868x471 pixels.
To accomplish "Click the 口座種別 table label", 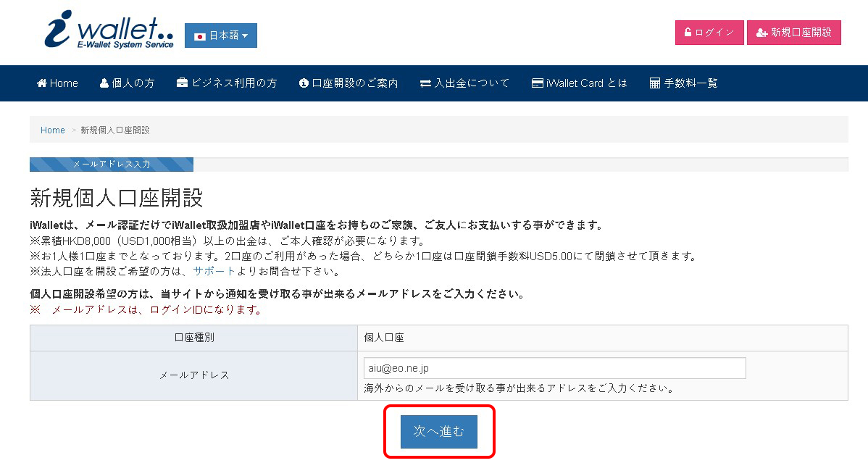I will 193,338.
